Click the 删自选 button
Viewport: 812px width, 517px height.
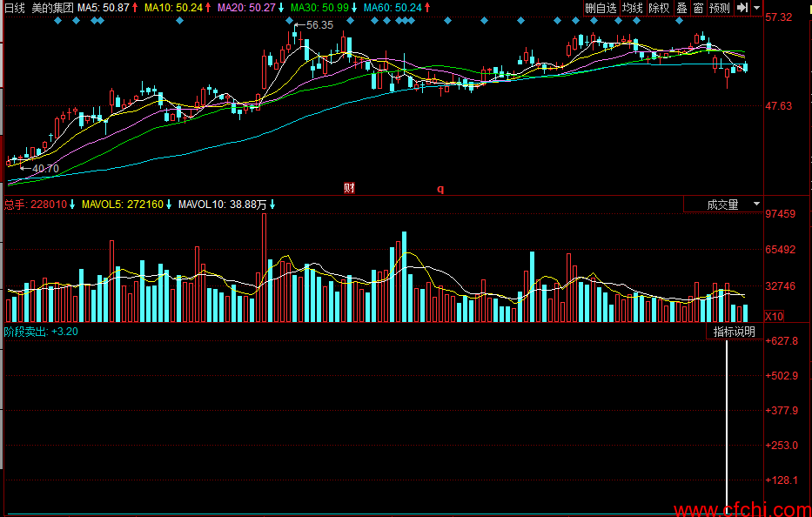point(601,8)
